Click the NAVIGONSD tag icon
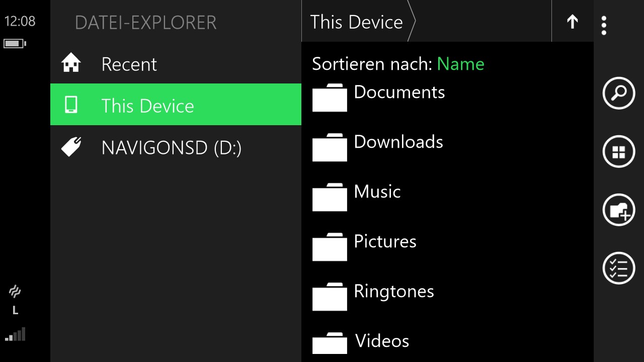Viewport: 644px width, 362px height. [x=71, y=147]
